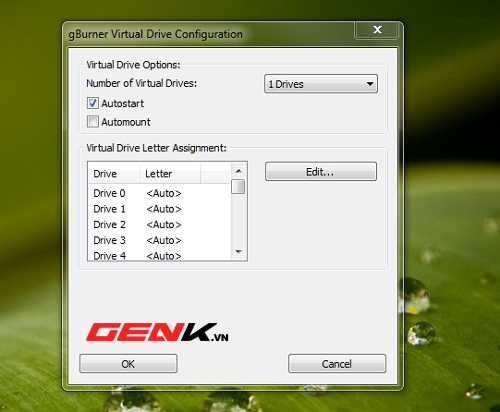500x412 pixels.
Task: Choose Drive 3 in the assignment list
Action: 159,240
